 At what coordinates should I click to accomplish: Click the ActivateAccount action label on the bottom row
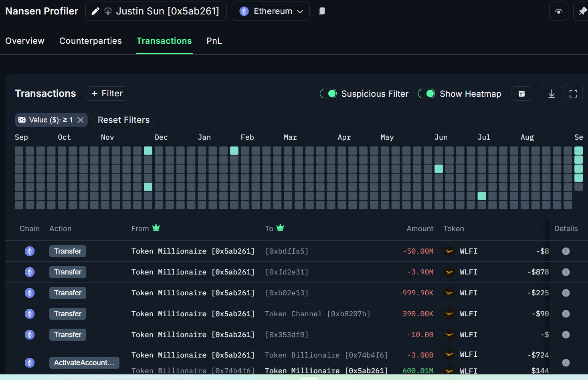point(84,362)
